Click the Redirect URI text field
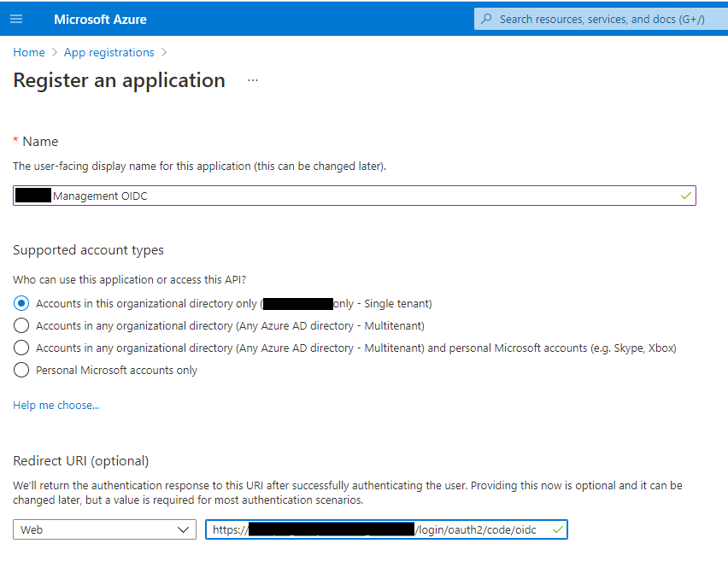This screenshot has width=728, height=567. (x=376, y=529)
